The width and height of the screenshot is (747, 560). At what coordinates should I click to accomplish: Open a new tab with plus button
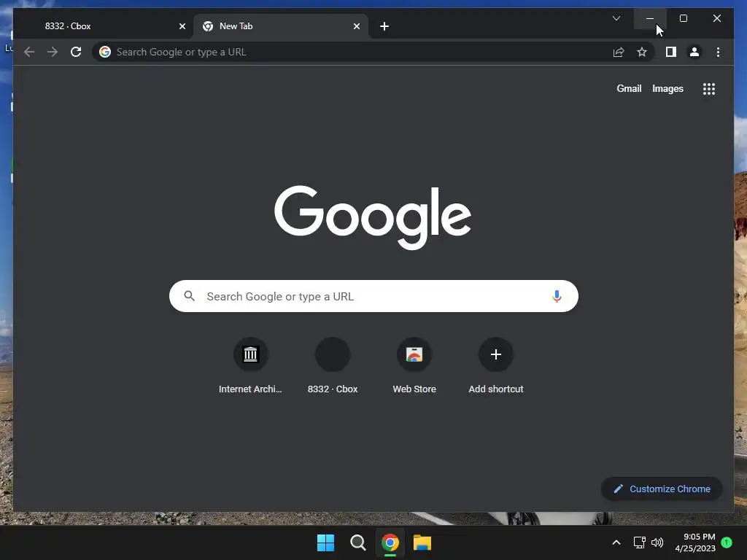point(384,26)
